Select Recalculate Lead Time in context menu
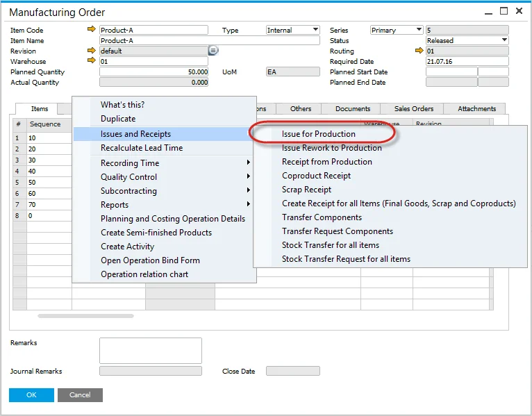 [x=142, y=148]
